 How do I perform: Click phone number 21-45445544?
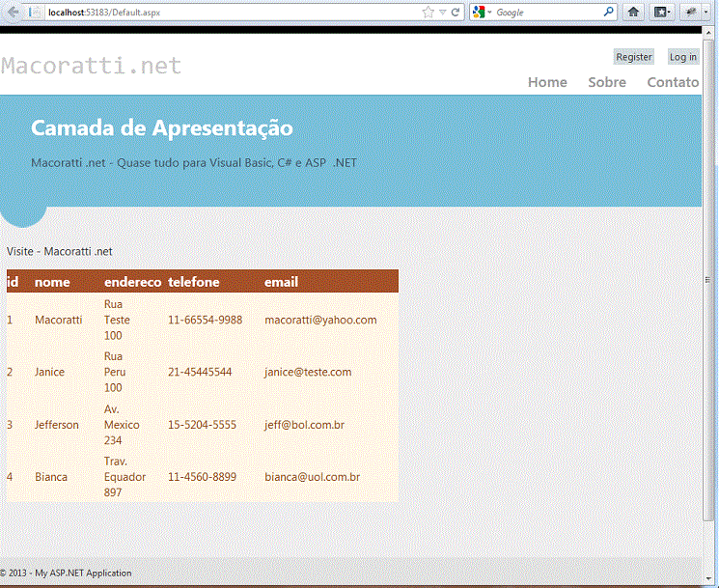(x=200, y=372)
